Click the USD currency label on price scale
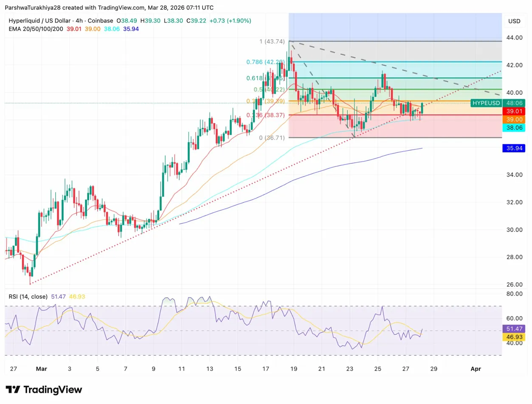Screen dimensions: 532x404 514,21
